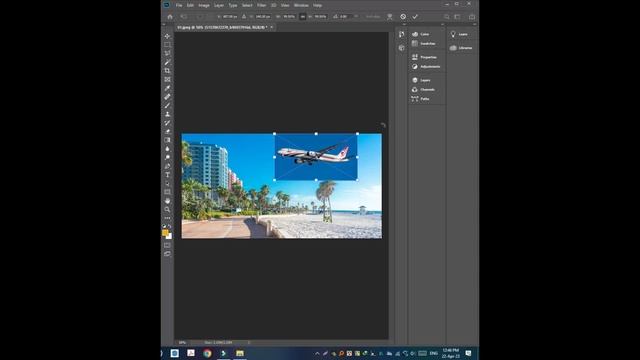Click the width percentage field
Screen dimensions: 640x360
pyautogui.click(x=289, y=17)
